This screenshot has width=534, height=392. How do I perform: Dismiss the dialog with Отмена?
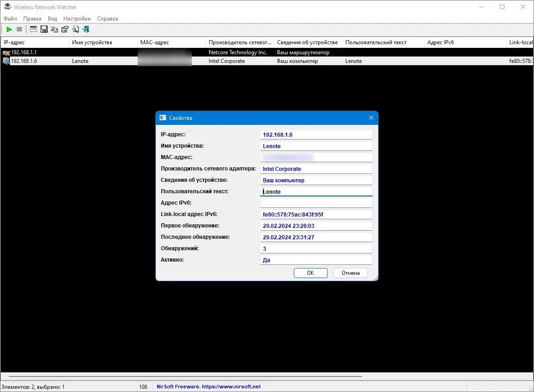350,273
